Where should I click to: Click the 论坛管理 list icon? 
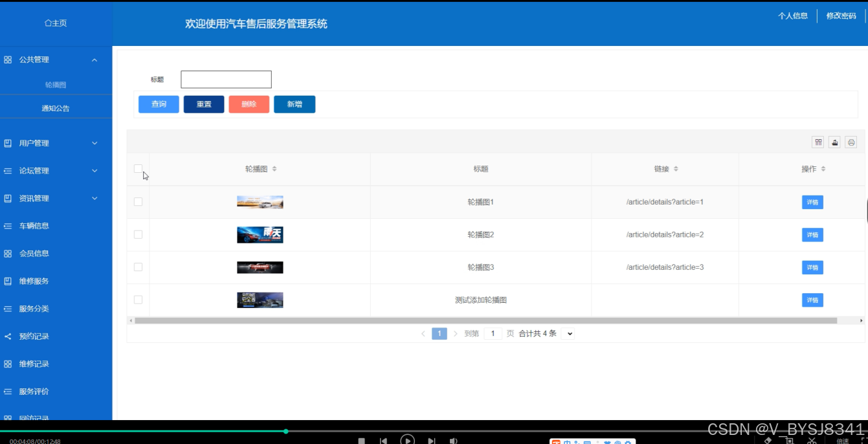8,171
